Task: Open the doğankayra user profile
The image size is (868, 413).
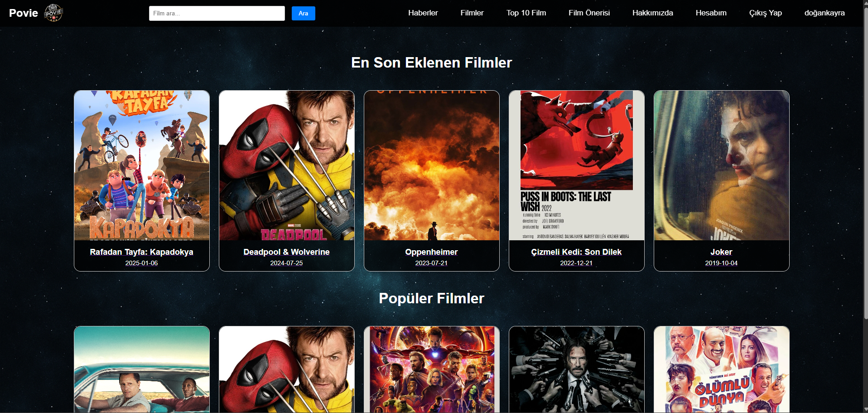Action: click(x=825, y=13)
